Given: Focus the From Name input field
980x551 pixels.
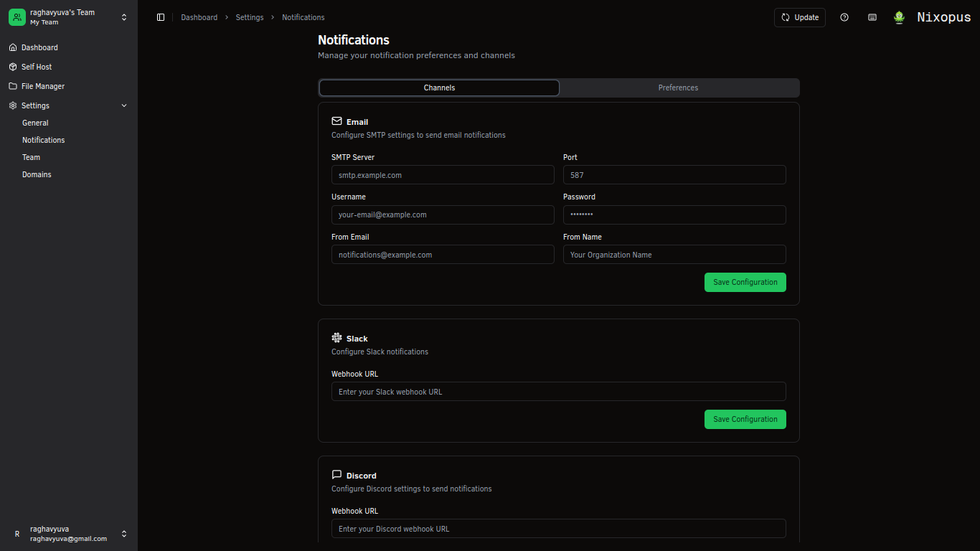Looking at the screenshot, I should pyautogui.click(x=674, y=255).
